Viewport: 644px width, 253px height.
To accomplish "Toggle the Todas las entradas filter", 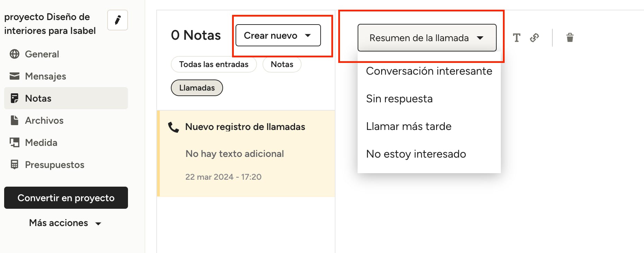I will 213,64.
